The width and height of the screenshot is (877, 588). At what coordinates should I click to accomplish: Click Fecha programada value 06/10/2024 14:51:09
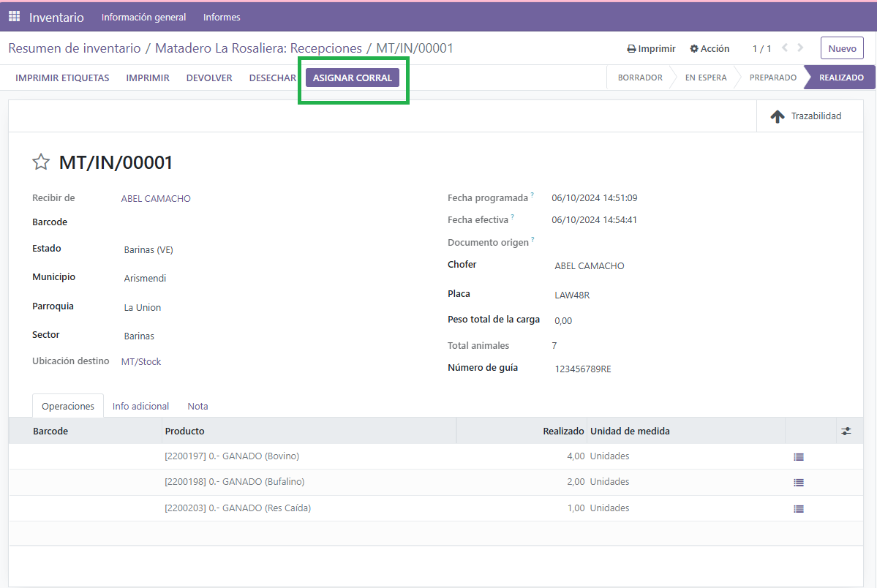[x=595, y=198]
